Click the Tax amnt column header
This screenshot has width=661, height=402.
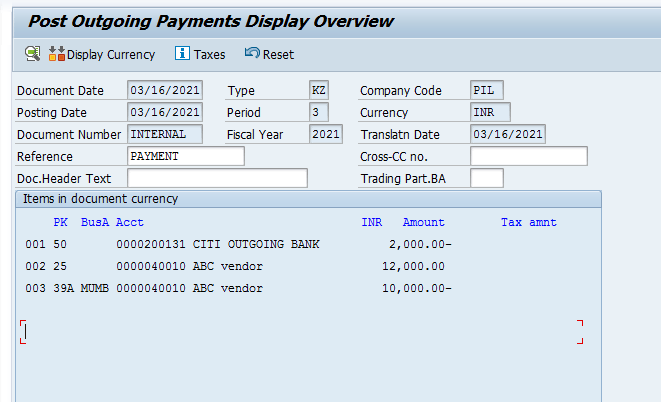point(529,222)
